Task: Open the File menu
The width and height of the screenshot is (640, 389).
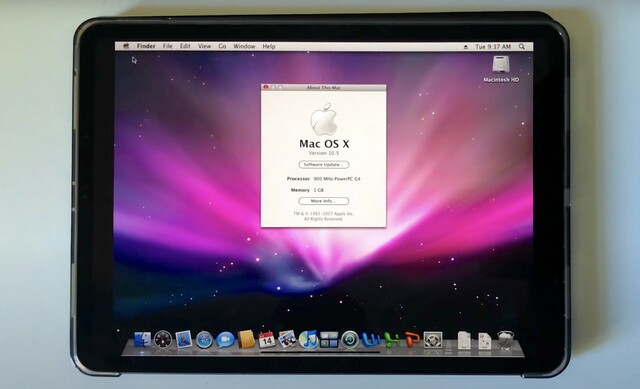Action: tap(168, 47)
